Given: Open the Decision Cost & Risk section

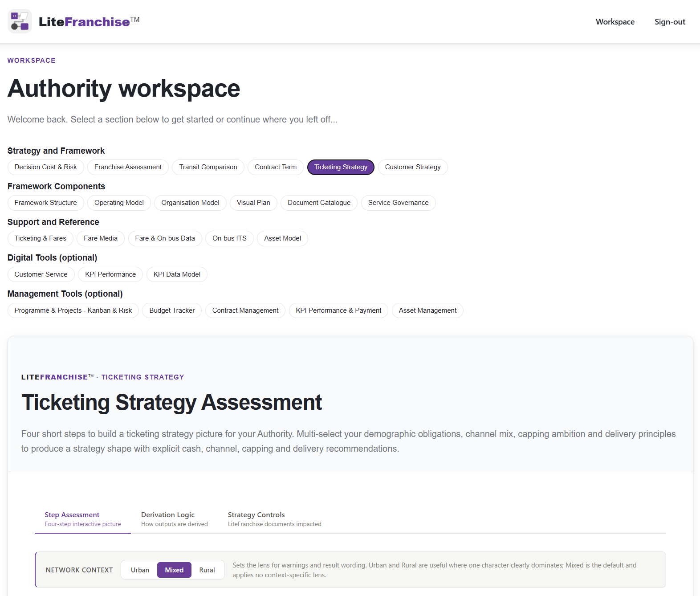Looking at the screenshot, I should (46, 167).
